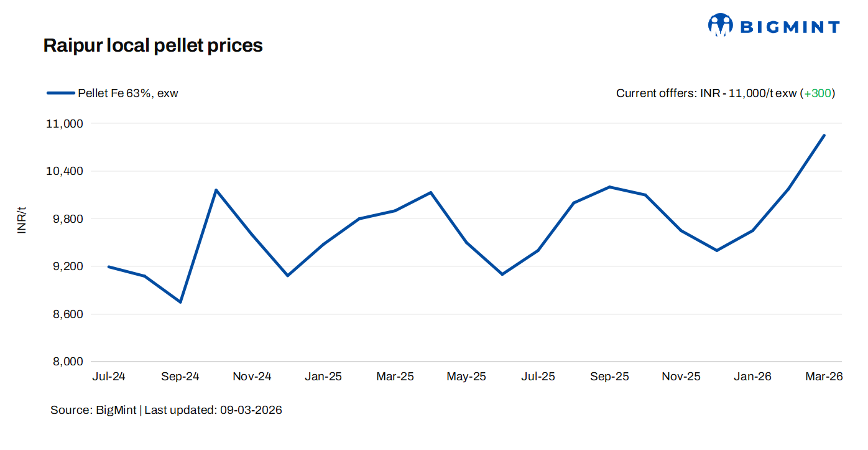
Task: Click the Sep-25 peak on the line
Action: [x=610, y=187]
